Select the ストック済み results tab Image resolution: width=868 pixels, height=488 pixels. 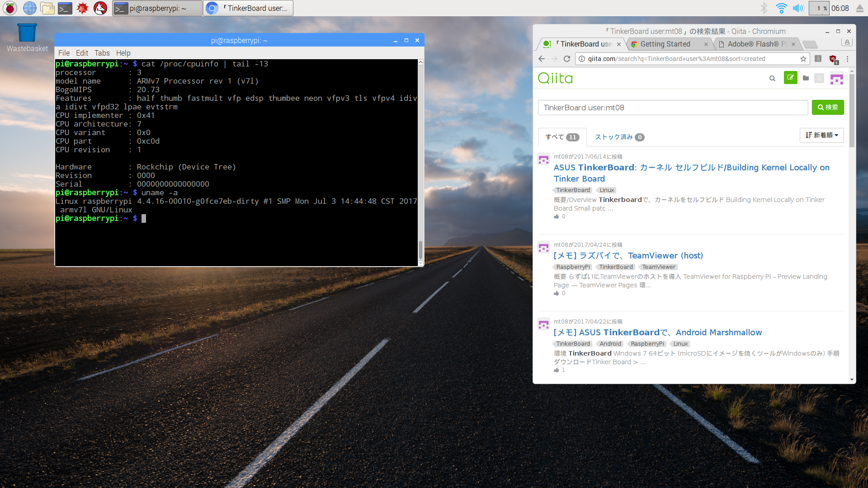619,137
